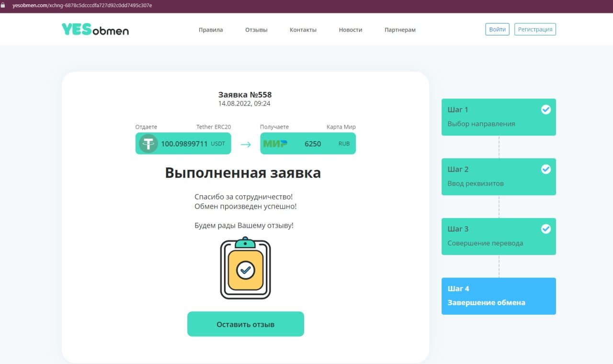Click the Обмен произведен успешно! text
This screenshot has height=364, width=613.
[245, 207]
